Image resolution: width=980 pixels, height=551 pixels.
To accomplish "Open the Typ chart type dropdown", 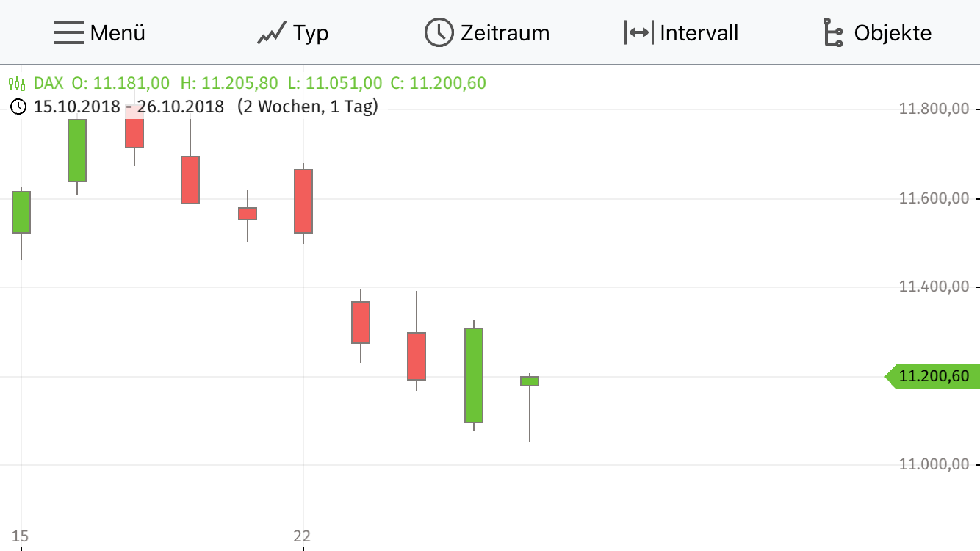I will 310,33.
